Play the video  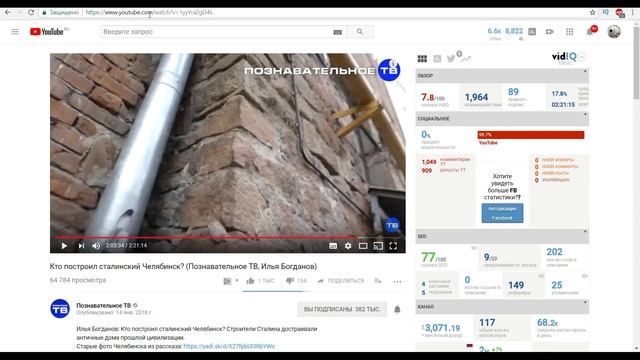(64, 246)
